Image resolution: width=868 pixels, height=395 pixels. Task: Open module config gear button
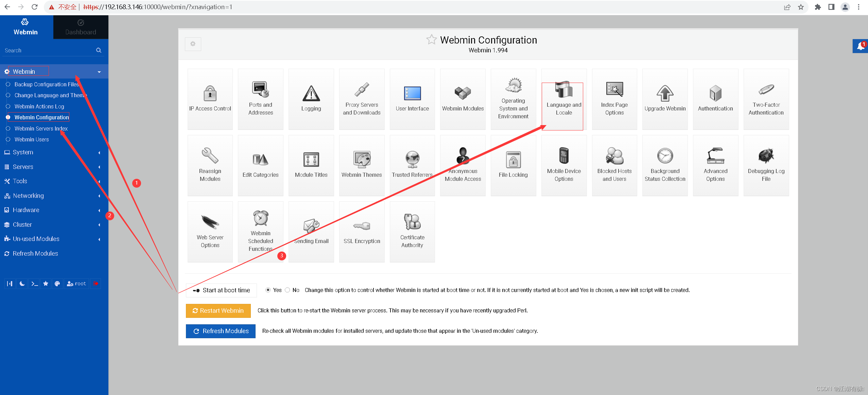tap(193, 44)
